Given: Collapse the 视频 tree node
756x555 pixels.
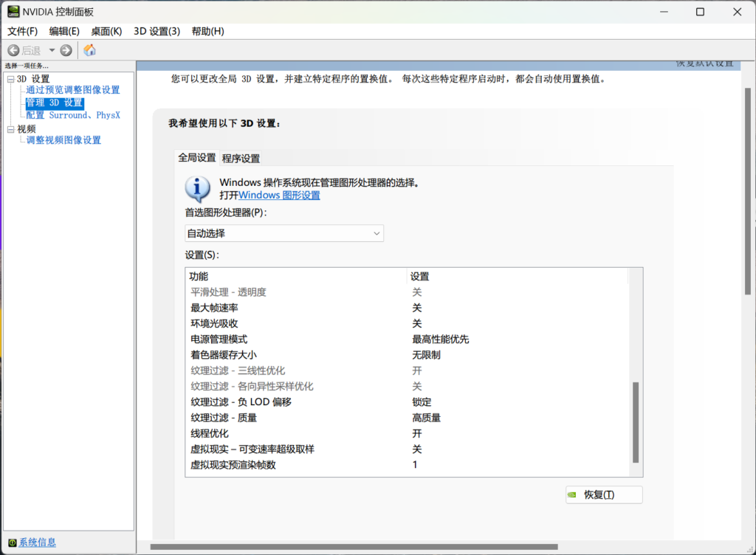Looking at the screenshot, I should pyautogui.click(x=10, y=129).
